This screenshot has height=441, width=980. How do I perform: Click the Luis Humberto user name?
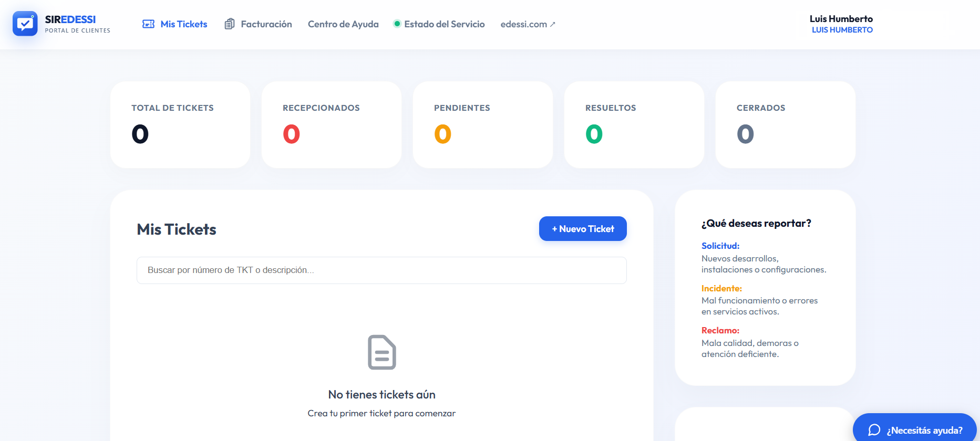tap(841, 19)
